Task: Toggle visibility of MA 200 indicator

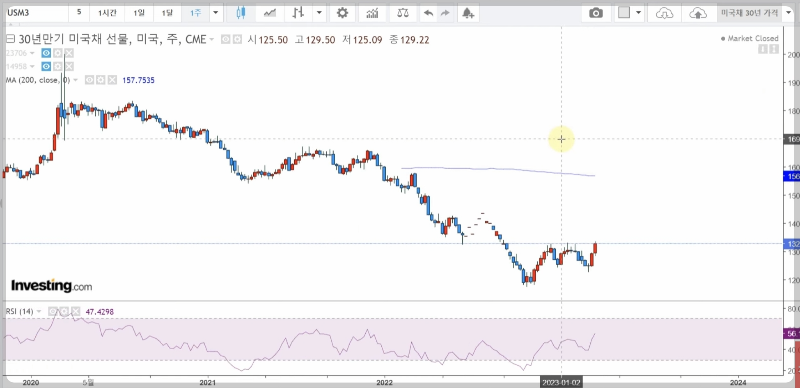Action: pyautogui.click(x=89, y=80)
